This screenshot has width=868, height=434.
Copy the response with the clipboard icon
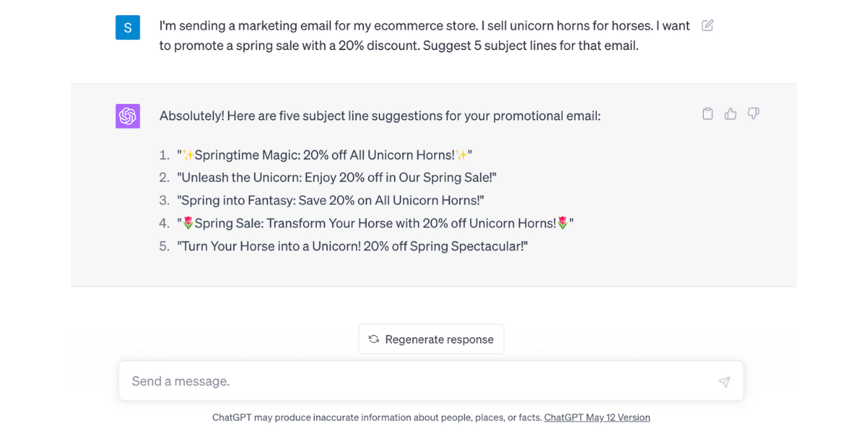pyautogui.click(x=708, y=114)
